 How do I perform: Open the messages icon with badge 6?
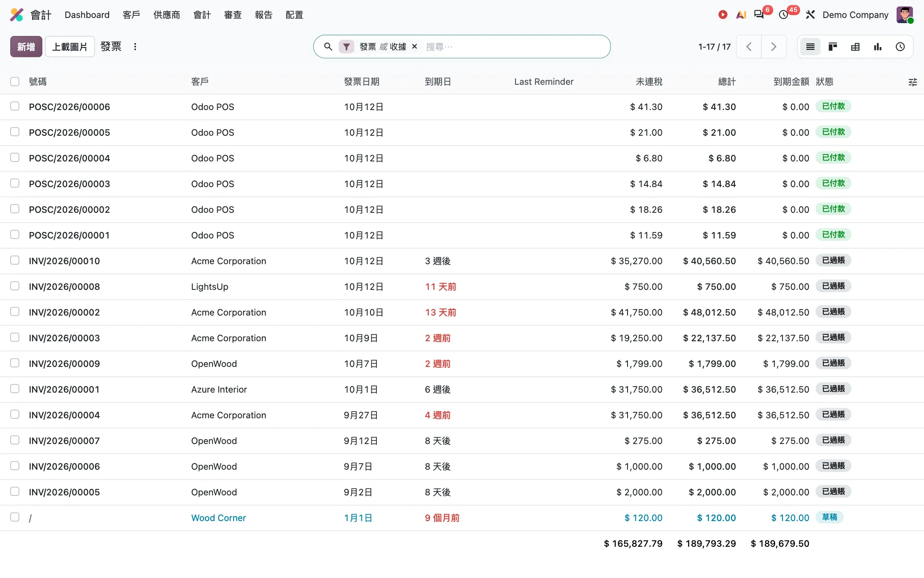(759, 15)
